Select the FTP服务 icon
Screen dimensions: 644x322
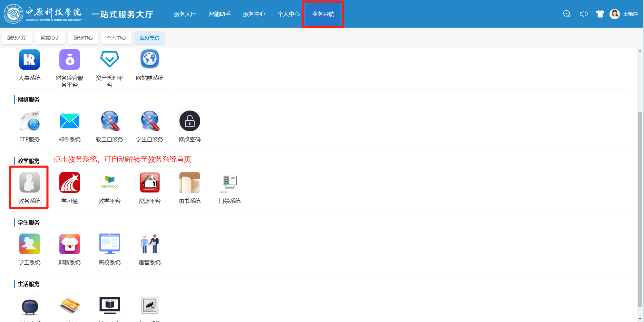click(29, 121)
